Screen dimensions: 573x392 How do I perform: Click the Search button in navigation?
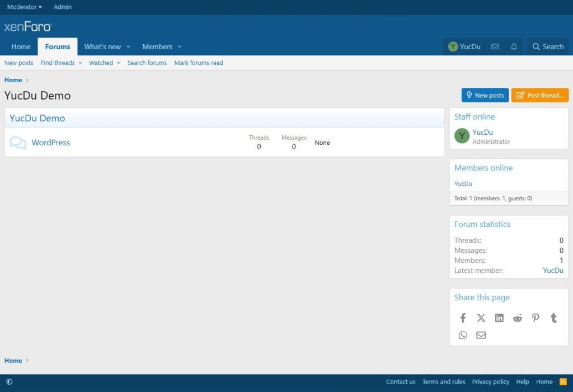click(x=548, y=47)
